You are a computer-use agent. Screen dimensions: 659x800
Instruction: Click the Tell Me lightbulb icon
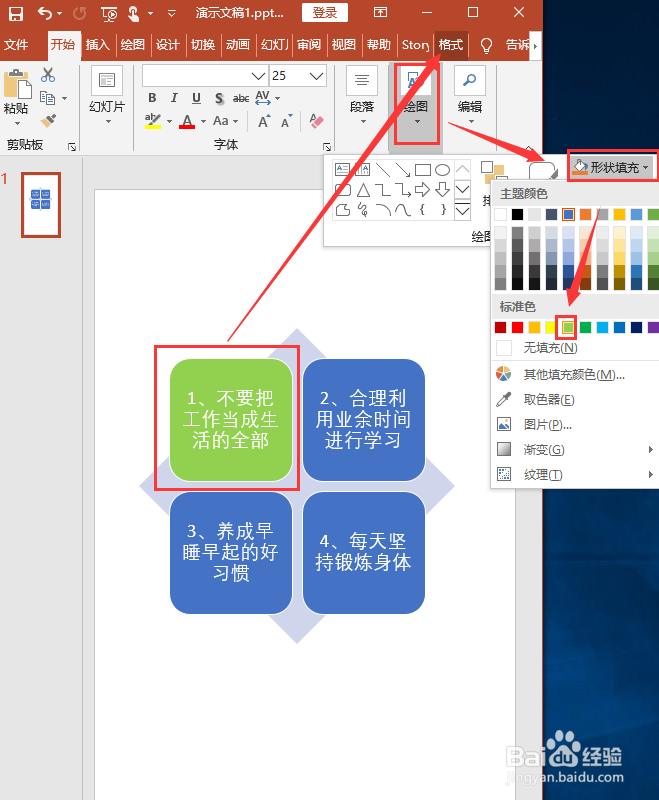(x=487, y=45)
